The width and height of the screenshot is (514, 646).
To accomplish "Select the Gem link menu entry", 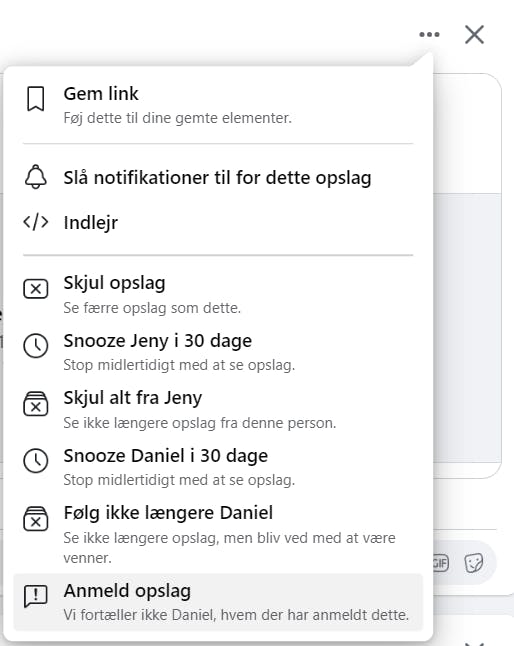I will point(218,105).
